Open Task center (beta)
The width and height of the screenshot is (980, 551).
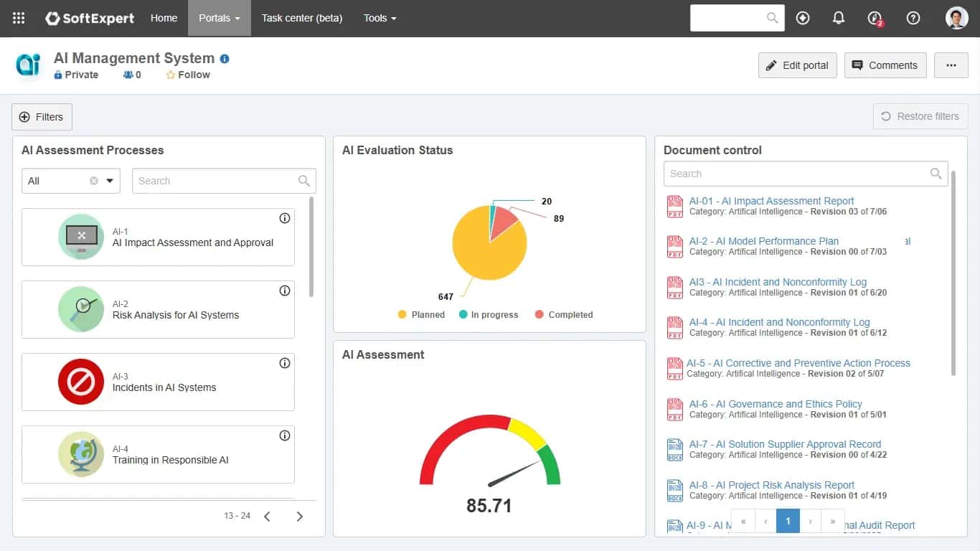point(302,18)
